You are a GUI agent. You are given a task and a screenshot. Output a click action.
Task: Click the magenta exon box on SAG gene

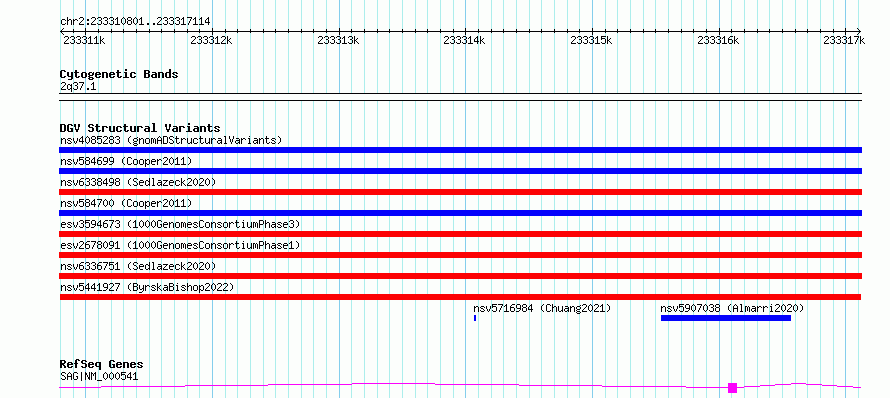[x=732, y=388]
